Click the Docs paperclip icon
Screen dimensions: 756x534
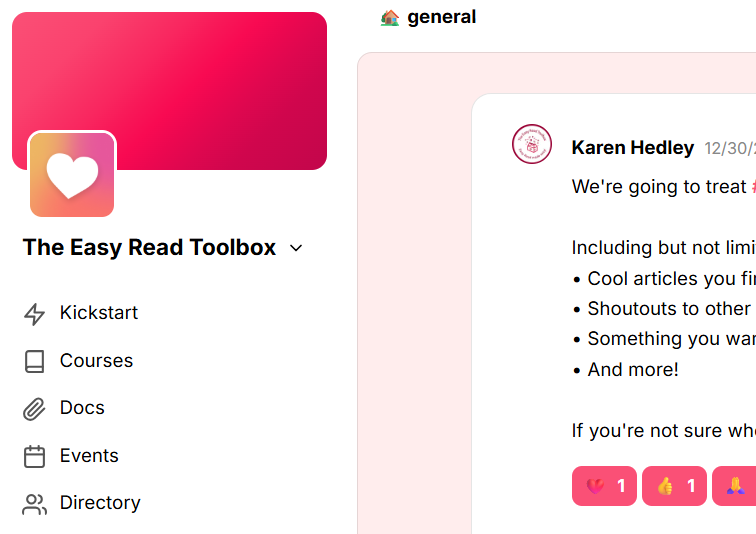coord(34,409)
